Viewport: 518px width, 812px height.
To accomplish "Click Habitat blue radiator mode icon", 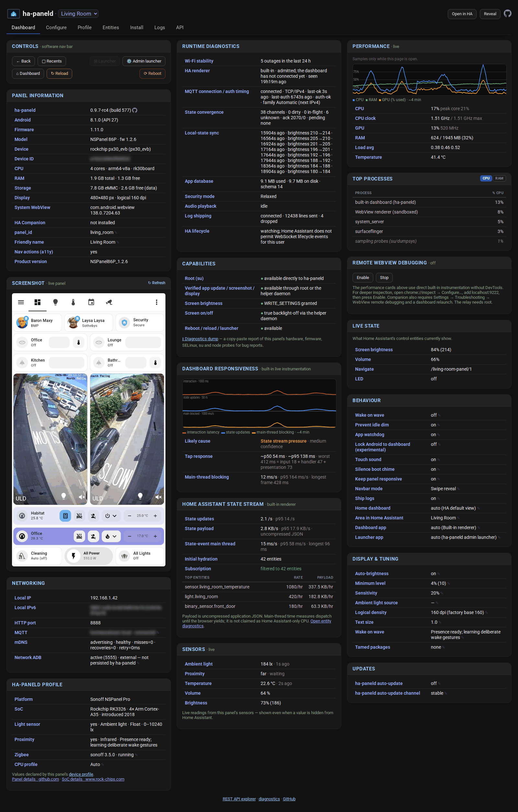I will 65,516.
